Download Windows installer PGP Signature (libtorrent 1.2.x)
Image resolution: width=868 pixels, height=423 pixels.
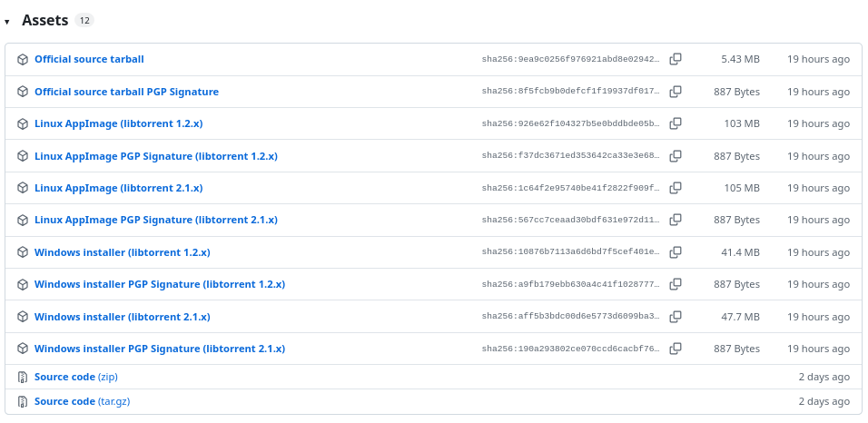[160, 284]
